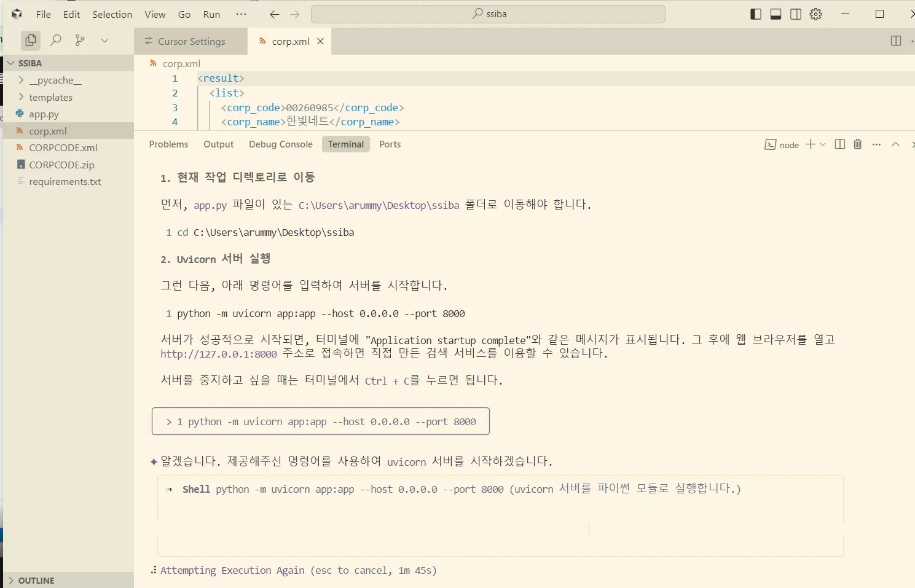Viewport: 915px width, 588px height.
Task: Click the C:\Users\arummy\Desktop\ssiba path text
Action: pos(379,205)
